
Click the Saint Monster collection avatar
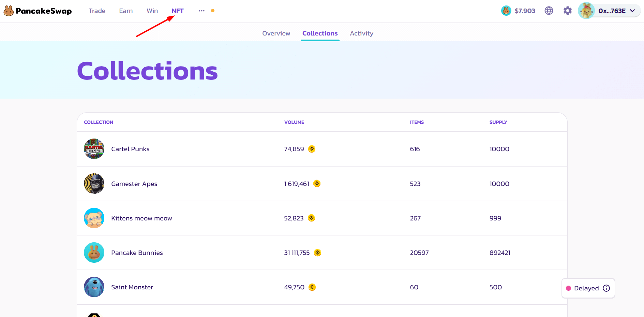pyautogui.click(x=94, y=287)
